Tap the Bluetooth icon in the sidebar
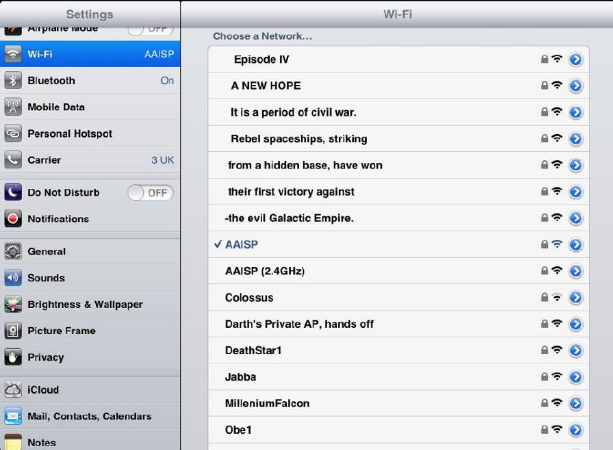The image size is (613, 450). click(x=13, y=81)
